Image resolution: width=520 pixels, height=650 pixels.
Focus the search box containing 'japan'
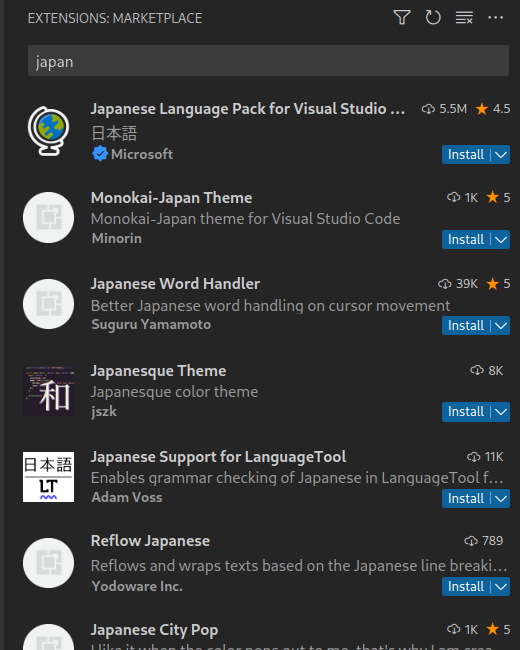[x=268, y=61]
